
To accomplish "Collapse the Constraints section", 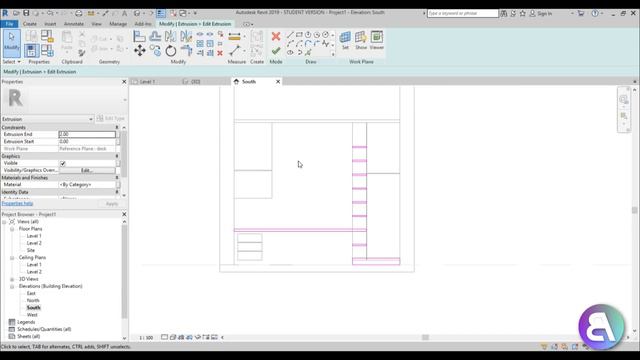I will pyautogui.click(x=117, y=128).
